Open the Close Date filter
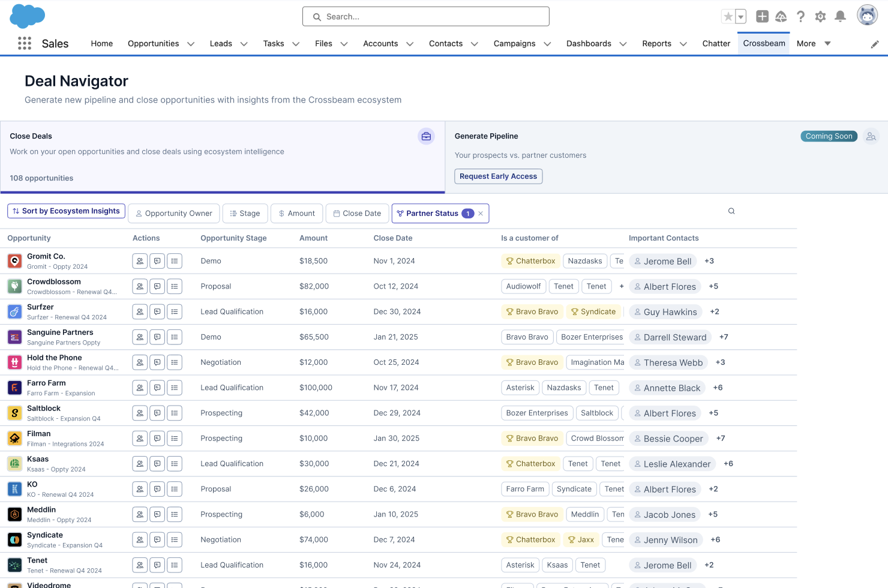The width and height of the screenshot is (888, 588). click(x=358, y=214)
